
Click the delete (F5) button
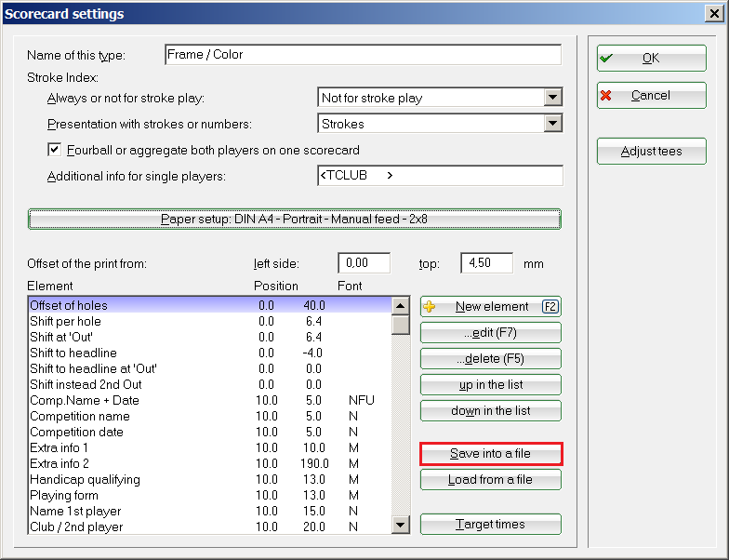click(490, 359)
